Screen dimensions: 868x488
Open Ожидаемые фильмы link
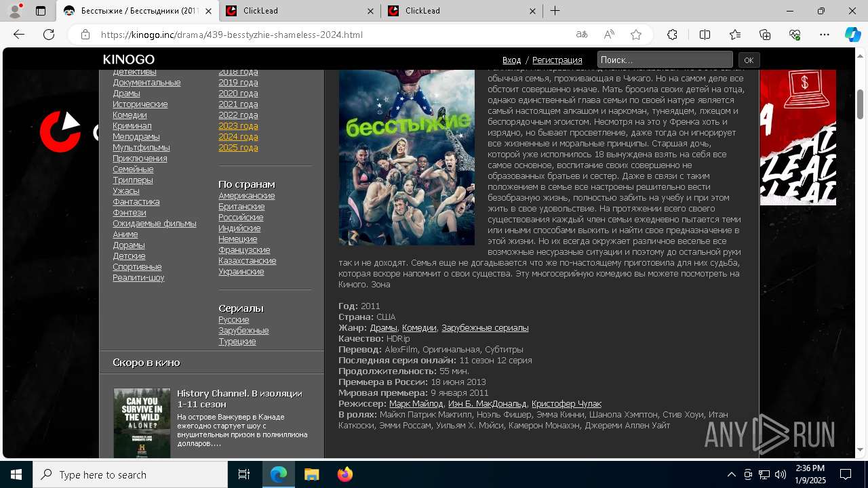click(155, 224)
